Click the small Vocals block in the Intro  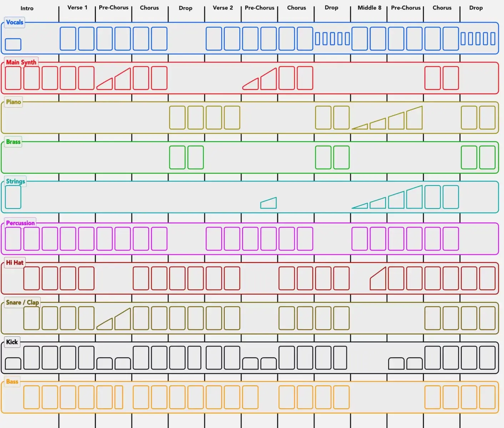tap(13, 44)
